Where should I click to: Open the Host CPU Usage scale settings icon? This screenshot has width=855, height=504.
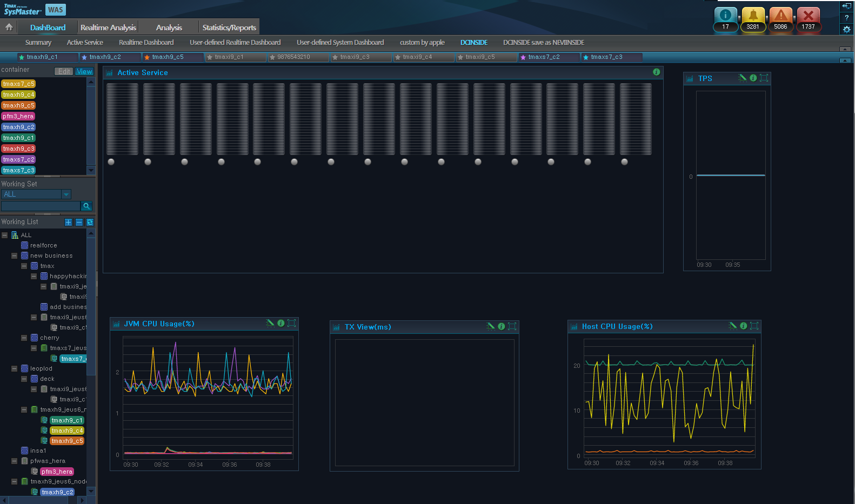coord(733,326)
